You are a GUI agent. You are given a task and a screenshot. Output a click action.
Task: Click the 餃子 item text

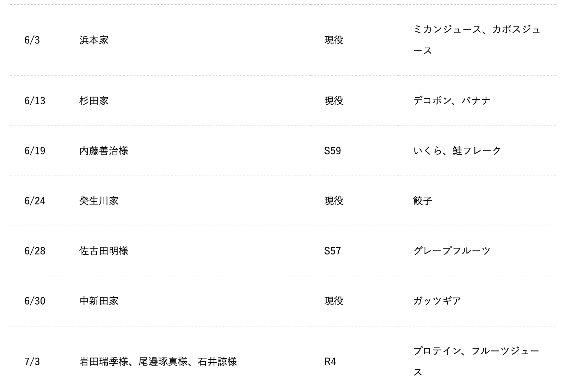click(423, 201)
